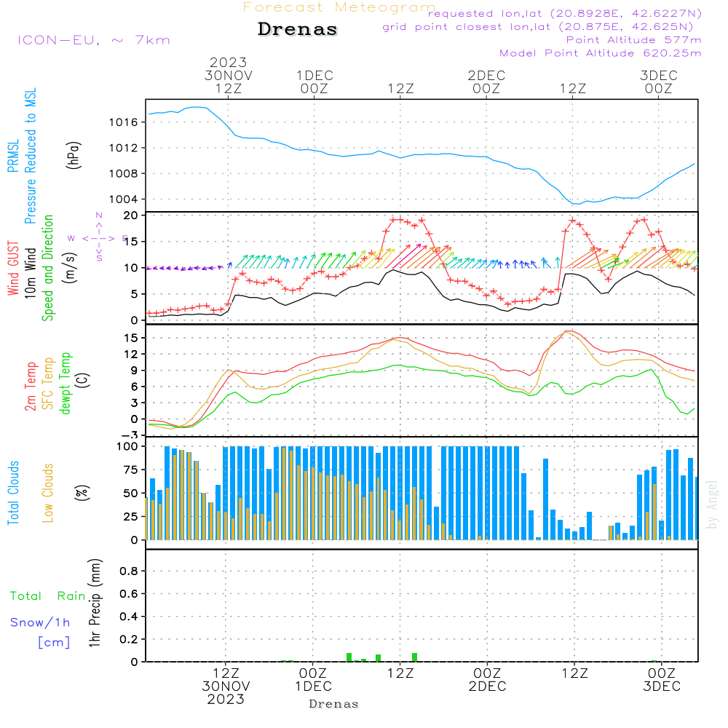Select the bold 'Drenas' title
Image resolution: width=728 pixels, height=728 pixels.
pos(298,29)
